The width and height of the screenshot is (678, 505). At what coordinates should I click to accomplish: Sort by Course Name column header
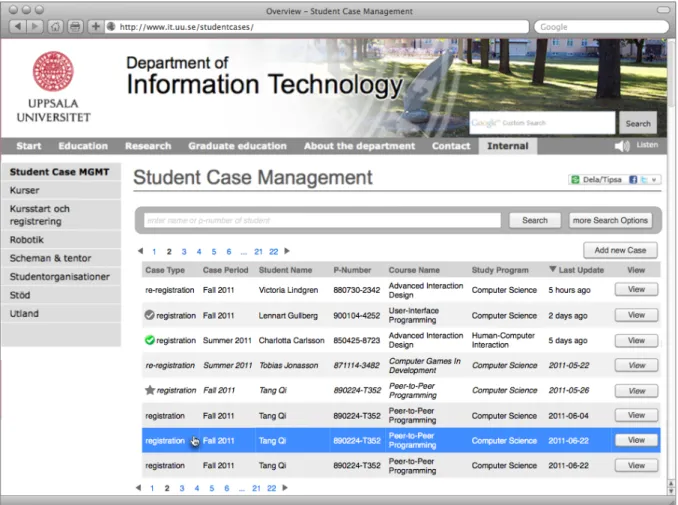tap(414, 270)
